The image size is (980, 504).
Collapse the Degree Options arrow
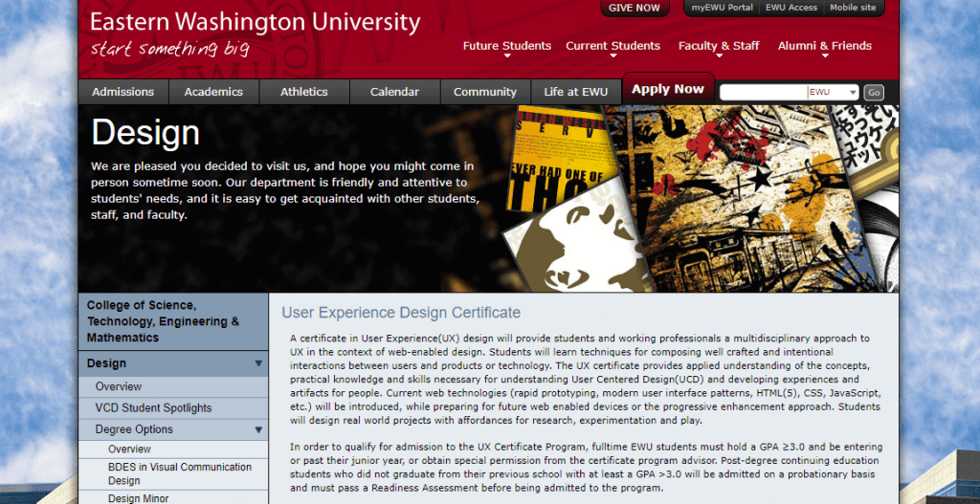(258, 429)
